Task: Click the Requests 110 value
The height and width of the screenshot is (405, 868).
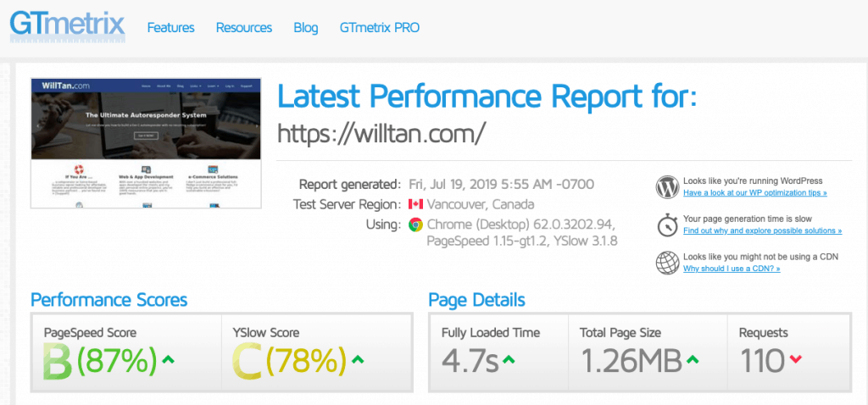Action: coord(762,361)
